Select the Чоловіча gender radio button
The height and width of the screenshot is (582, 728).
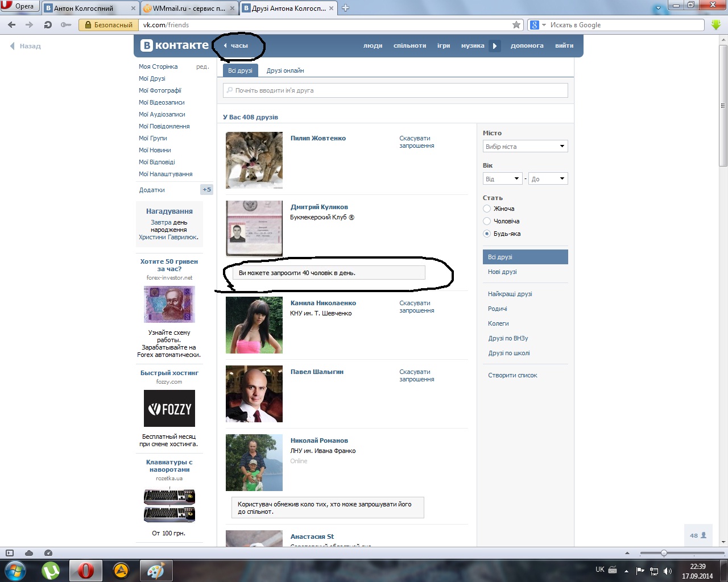(x=487, y=221)
